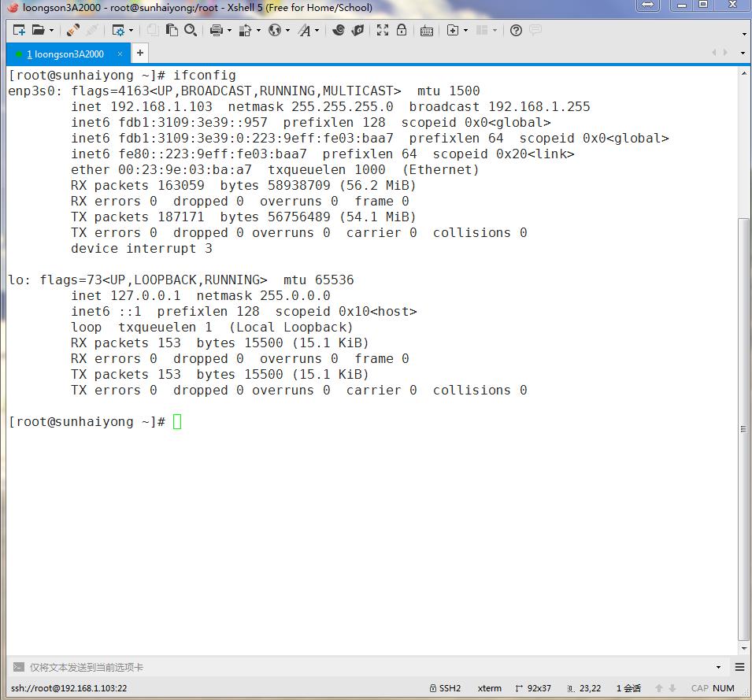This screenshot has height=700, width=752.
Task: Add a new tab with the plus button
Action: (140, 53)
